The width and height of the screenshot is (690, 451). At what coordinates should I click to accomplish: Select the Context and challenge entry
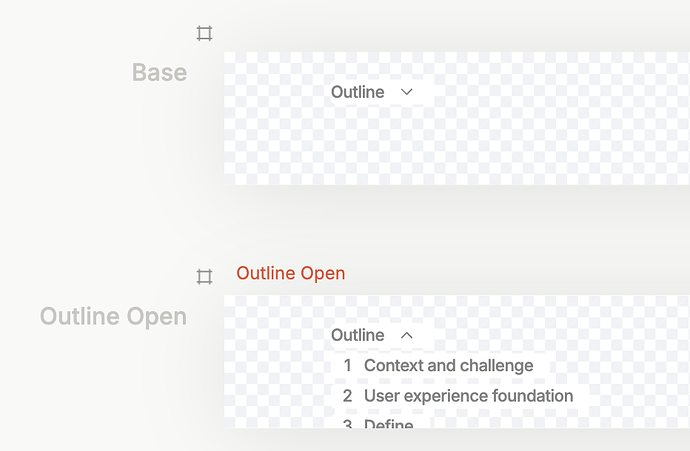click(448, 366)
